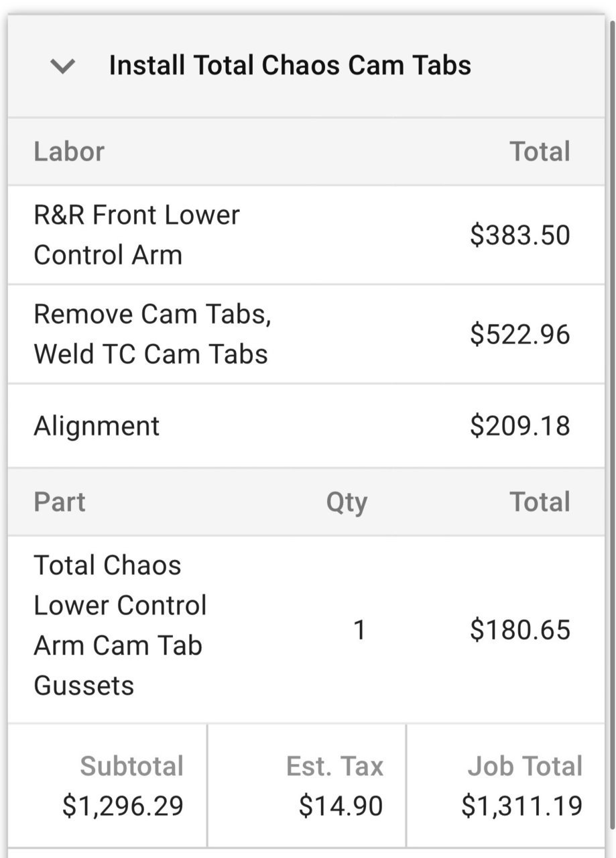Click the $522.96 labor total
This screenshot has height=858, width=616.
pos(519,334)
